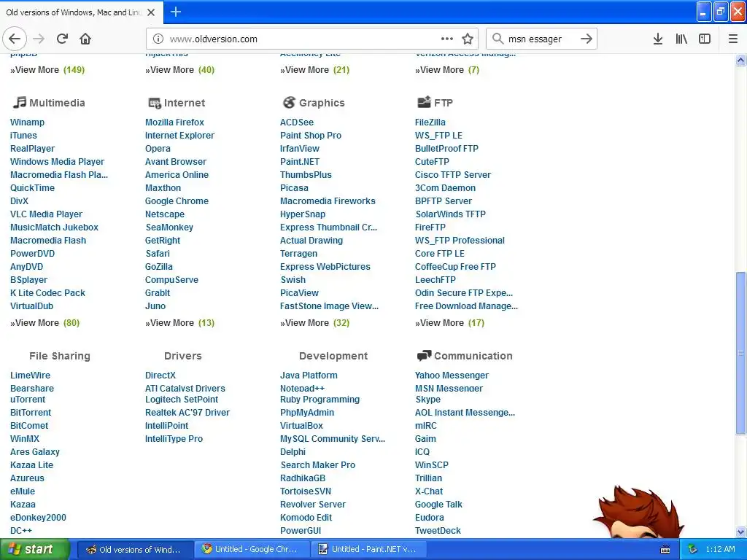Open the Library bookmarks icon
The width and height of the screenshot is (747, 560).
(x=681, y=39)
